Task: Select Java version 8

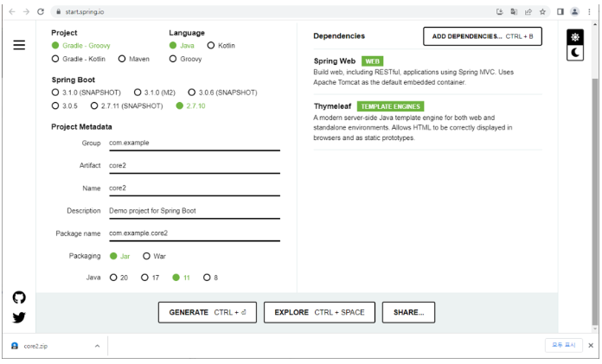Action: 211,278
